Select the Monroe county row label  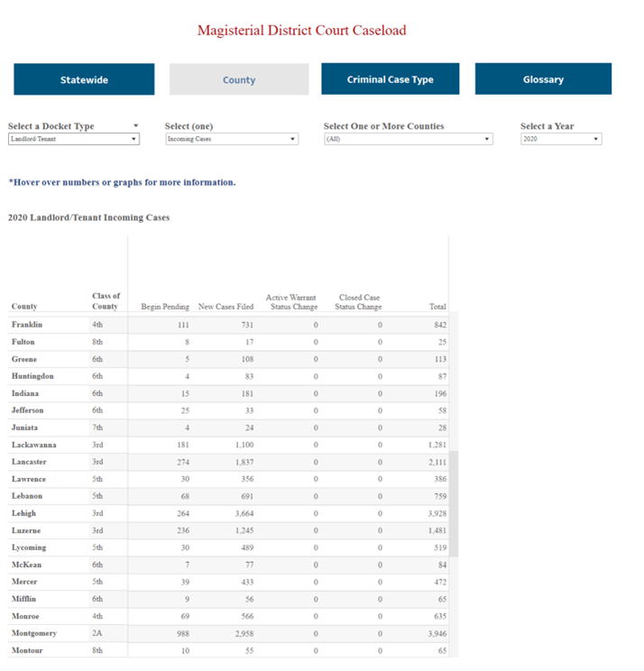(x=25, y=616)
